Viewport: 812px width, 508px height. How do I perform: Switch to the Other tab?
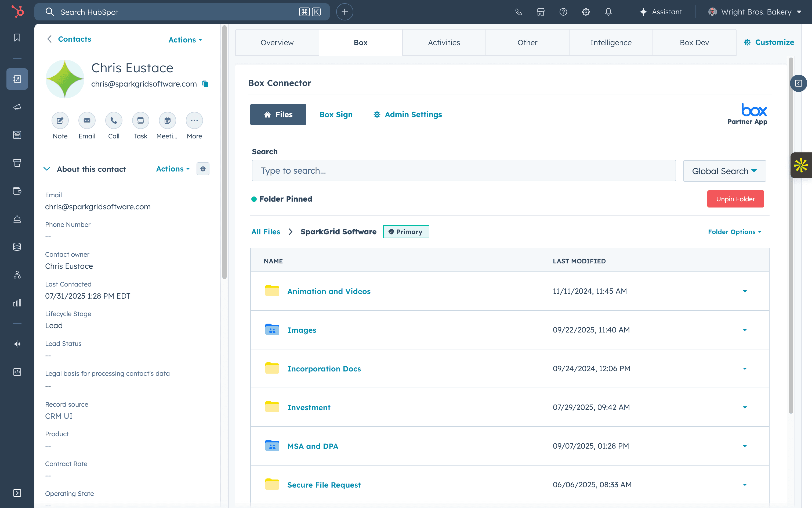point(527,43)
